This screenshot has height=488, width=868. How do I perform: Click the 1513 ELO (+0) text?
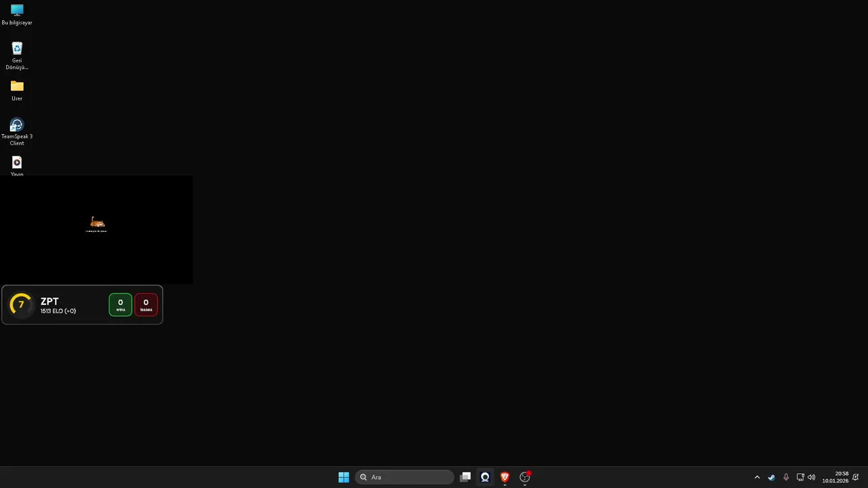point(58,311)
